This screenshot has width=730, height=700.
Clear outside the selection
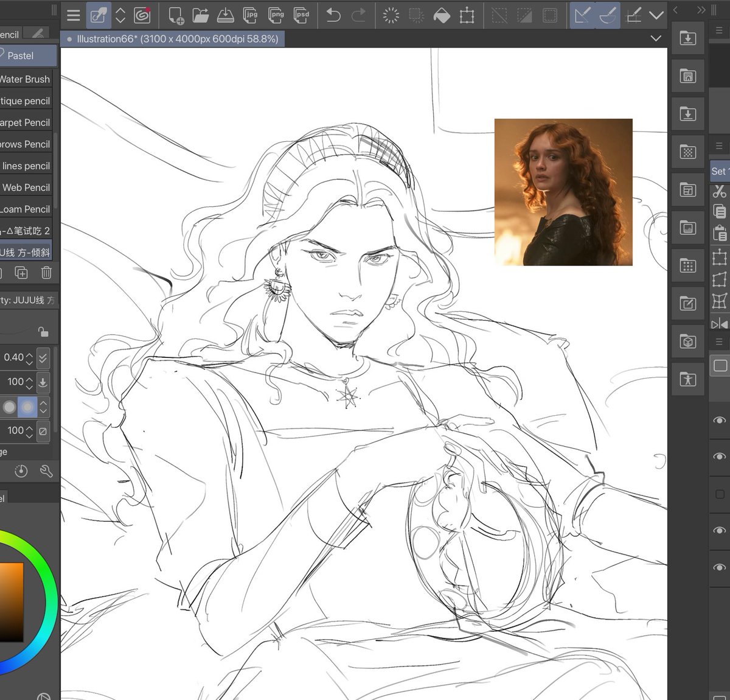pyautogui.click(x=417, y=16)
